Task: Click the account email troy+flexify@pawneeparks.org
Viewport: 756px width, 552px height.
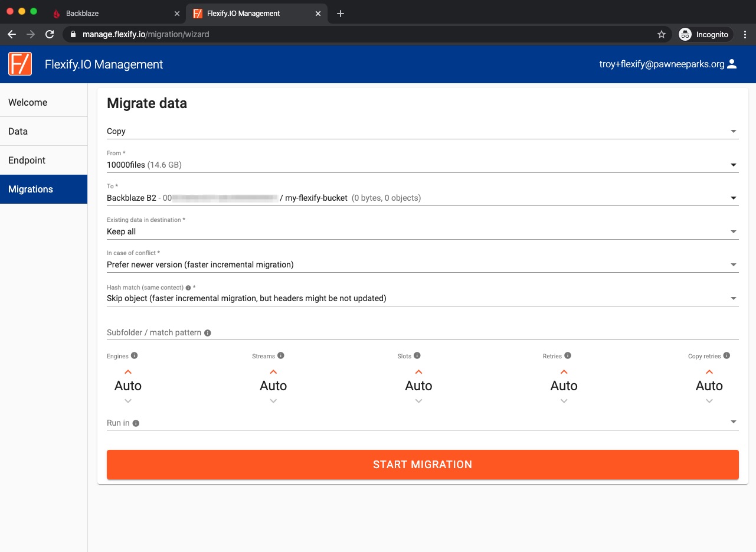Action: point(662,64)
